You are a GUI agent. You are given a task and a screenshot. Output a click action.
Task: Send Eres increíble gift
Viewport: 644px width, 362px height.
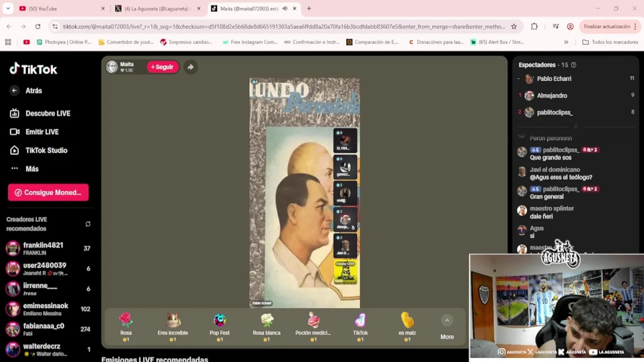[173, 326]
